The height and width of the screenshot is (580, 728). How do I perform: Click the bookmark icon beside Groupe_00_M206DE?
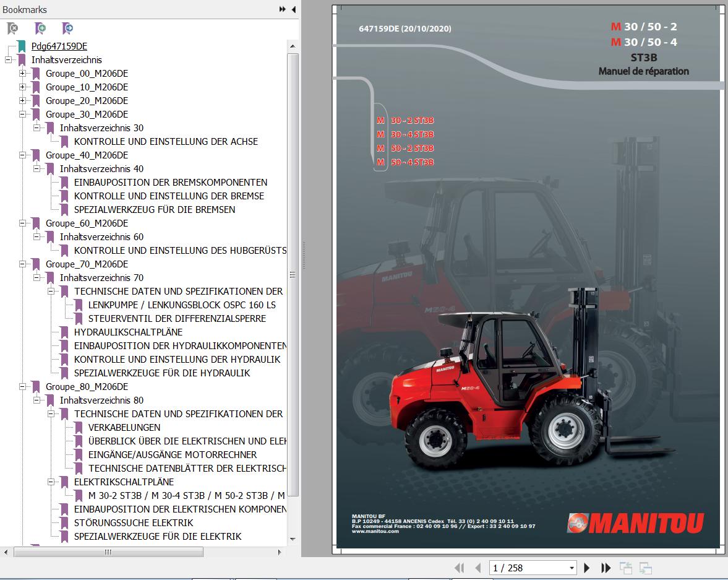36,74
